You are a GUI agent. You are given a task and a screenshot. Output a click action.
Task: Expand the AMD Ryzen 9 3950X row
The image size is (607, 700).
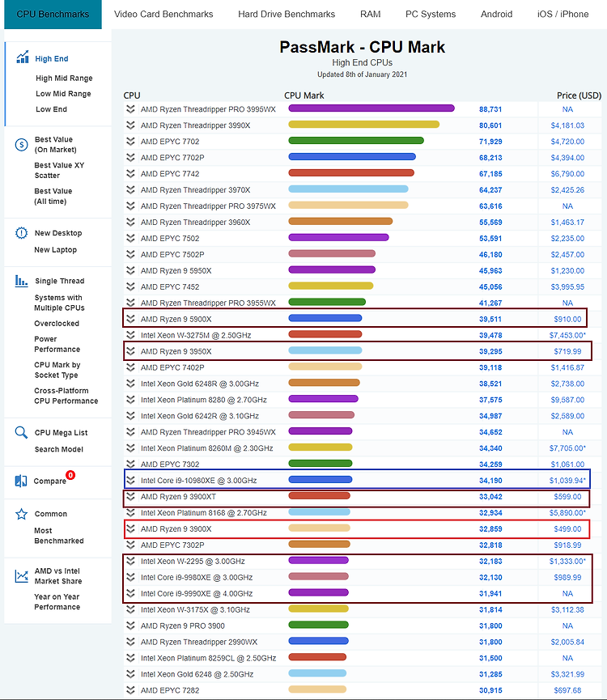coord(130,351)
